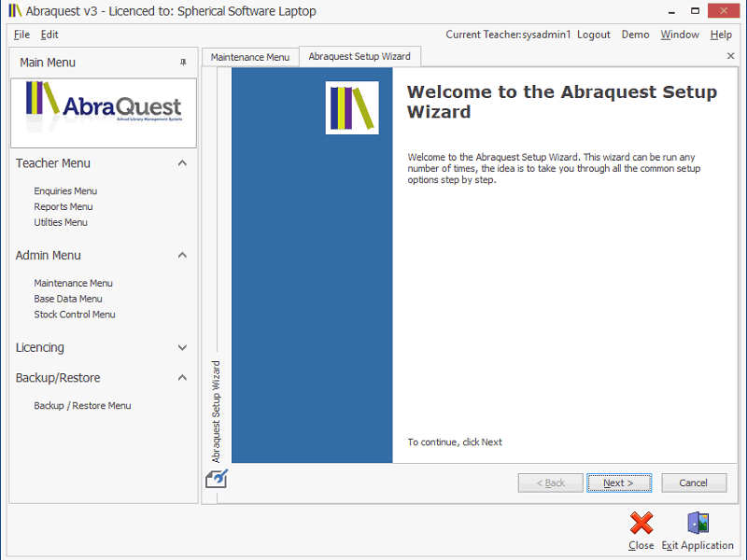
Task: Proceed with the Next button
Action: (619, 483)
